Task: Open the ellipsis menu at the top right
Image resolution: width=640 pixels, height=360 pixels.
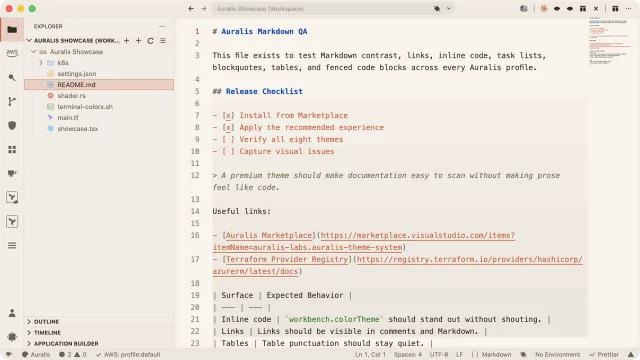Action: pyautogui.click(x=629, y=9)
